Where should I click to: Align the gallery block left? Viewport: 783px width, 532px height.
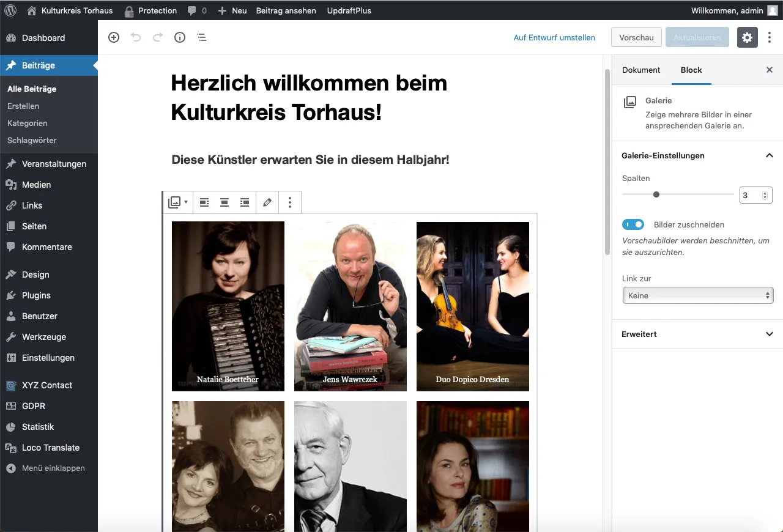[204, 202]
